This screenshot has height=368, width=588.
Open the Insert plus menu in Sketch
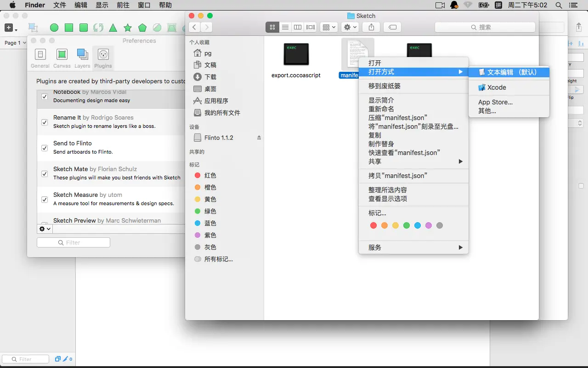(x=11, y=28)
